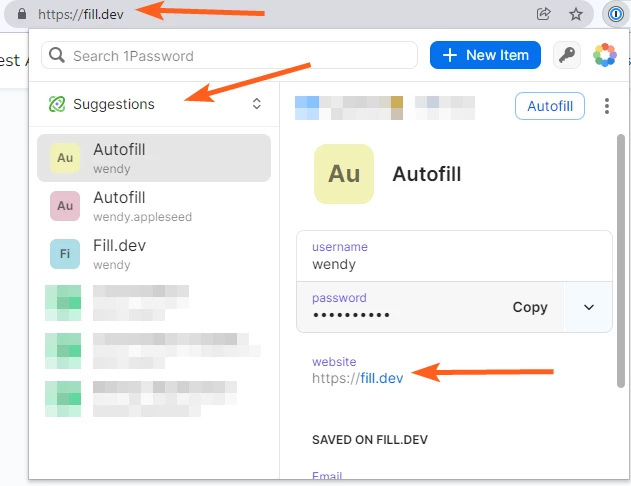This screenshot has width=631, height=486.
Task: Select the Autofill item for wendy.appleseed
Action: click(x=154, y=206)
